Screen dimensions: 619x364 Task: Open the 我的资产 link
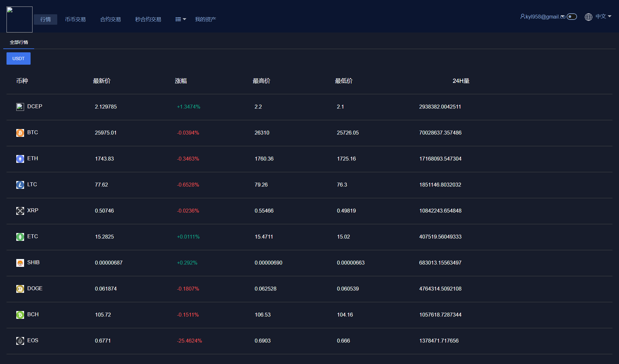pyautogui.click(x=205, y=19)
